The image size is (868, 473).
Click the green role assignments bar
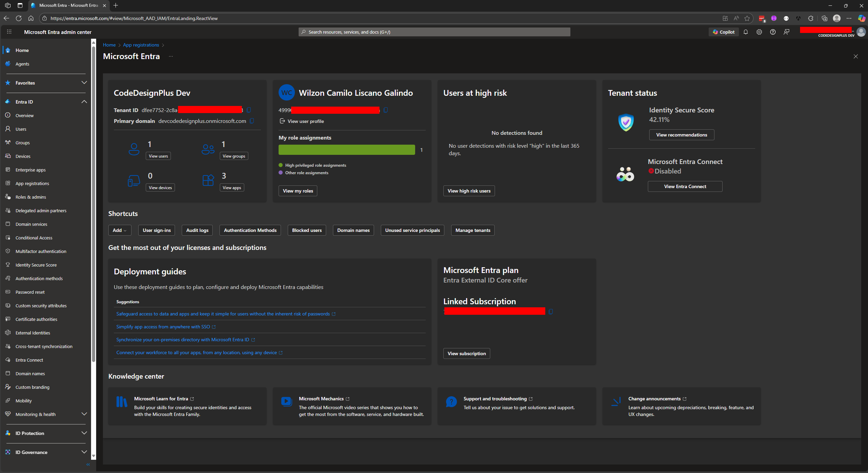pyautogui.click(x=347, y=150)
